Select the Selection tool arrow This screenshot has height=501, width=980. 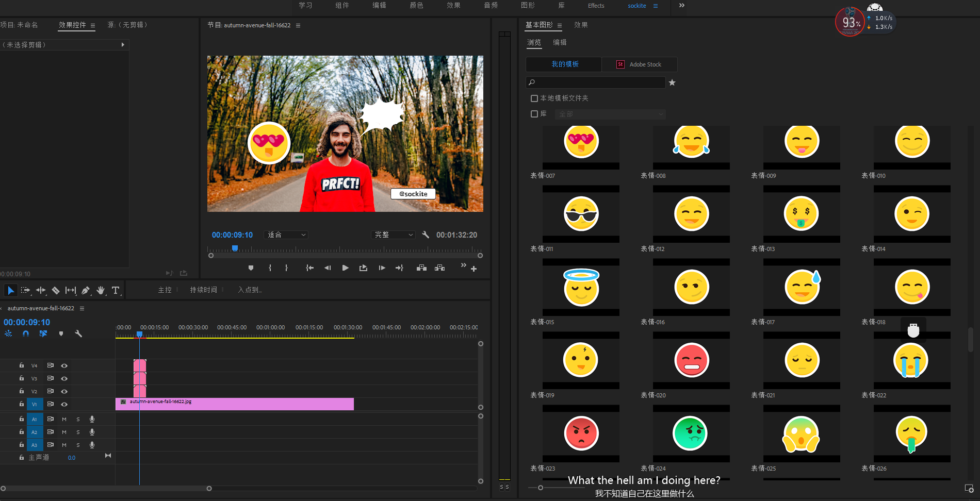coord(10,290)
